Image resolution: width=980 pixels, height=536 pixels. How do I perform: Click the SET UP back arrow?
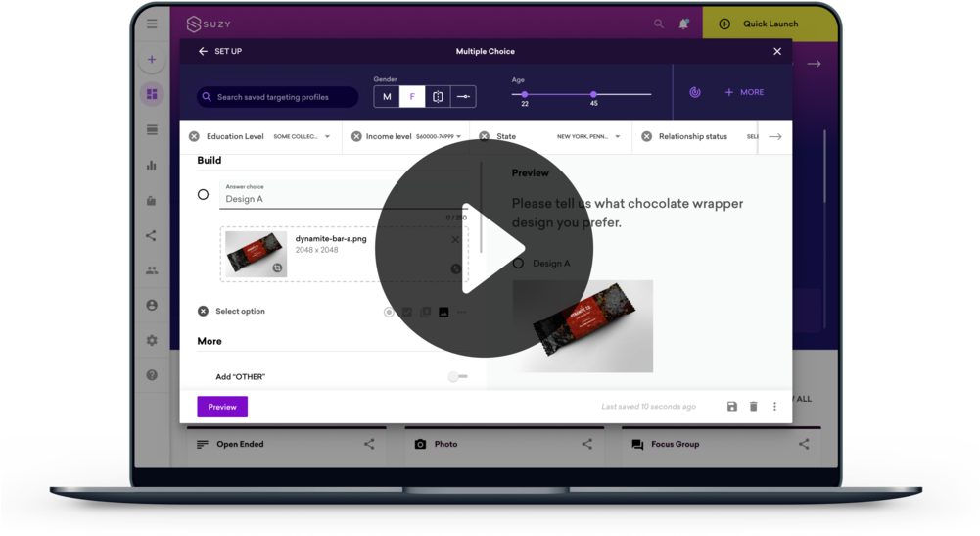[x=204, y=51]
